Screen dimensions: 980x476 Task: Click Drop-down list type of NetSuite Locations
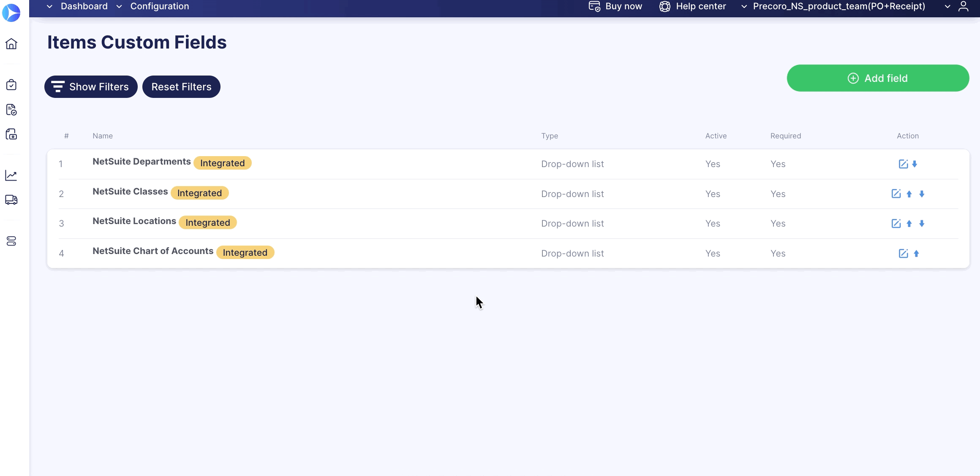coord(572,224)
